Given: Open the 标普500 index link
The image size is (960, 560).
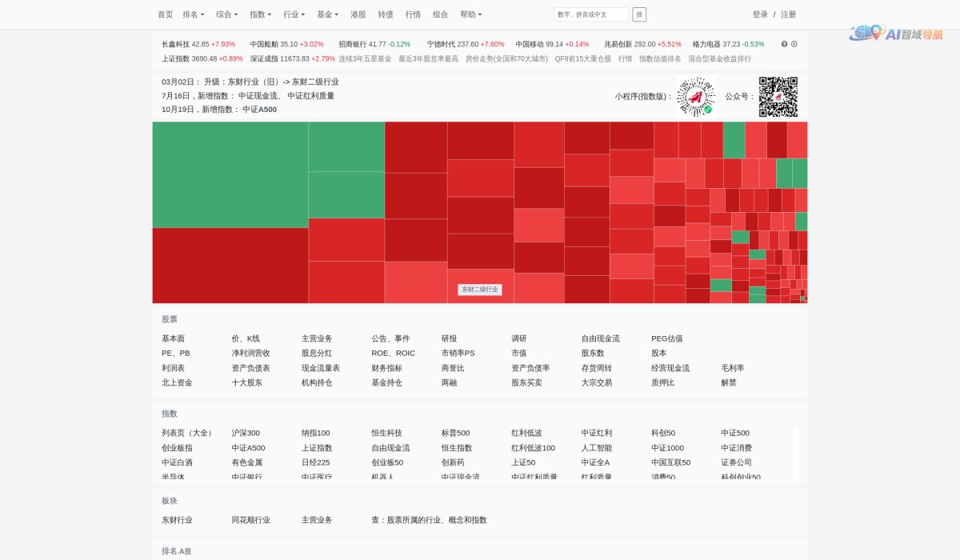Looking at the screenshot, I should coord(456,433).
